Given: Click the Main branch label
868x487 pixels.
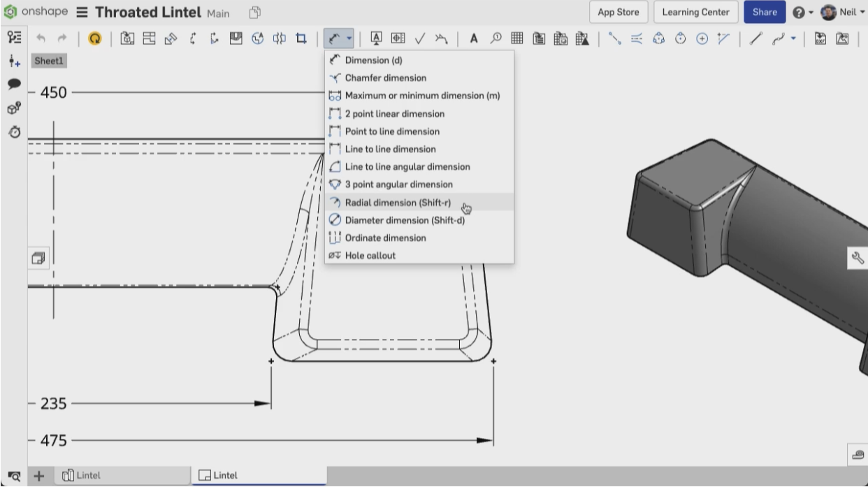Looking at the screenshot, I should pos(218,13).
